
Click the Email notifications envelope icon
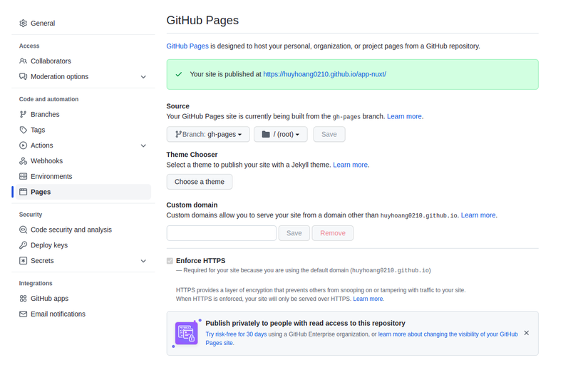pos(24,314)
